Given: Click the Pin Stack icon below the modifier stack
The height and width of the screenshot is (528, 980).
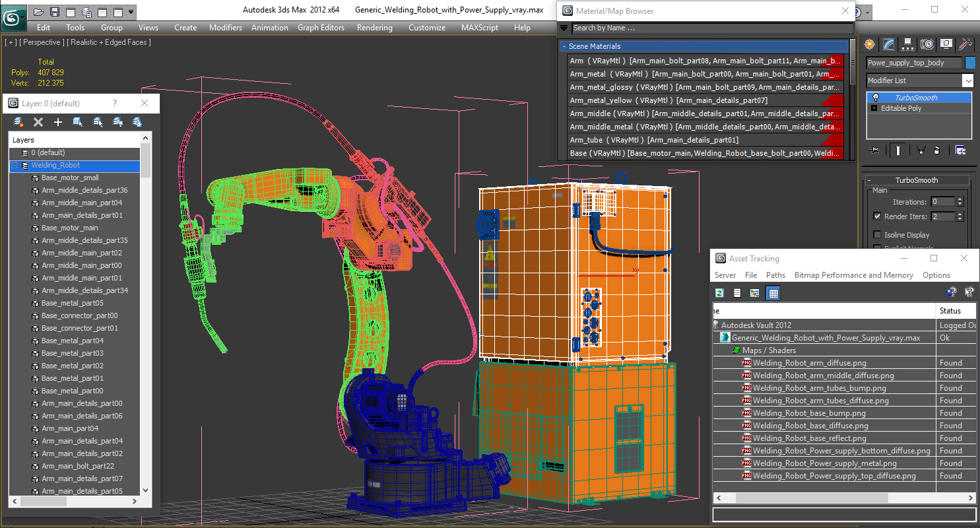Looking at the screenshot, I should point(876,150).
